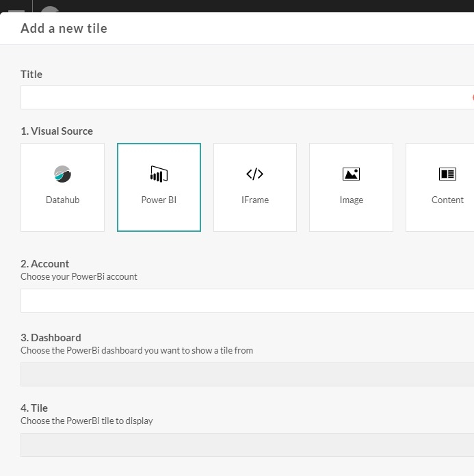
Task: Click the '2. Account' section label
Action: coord(45,264)
